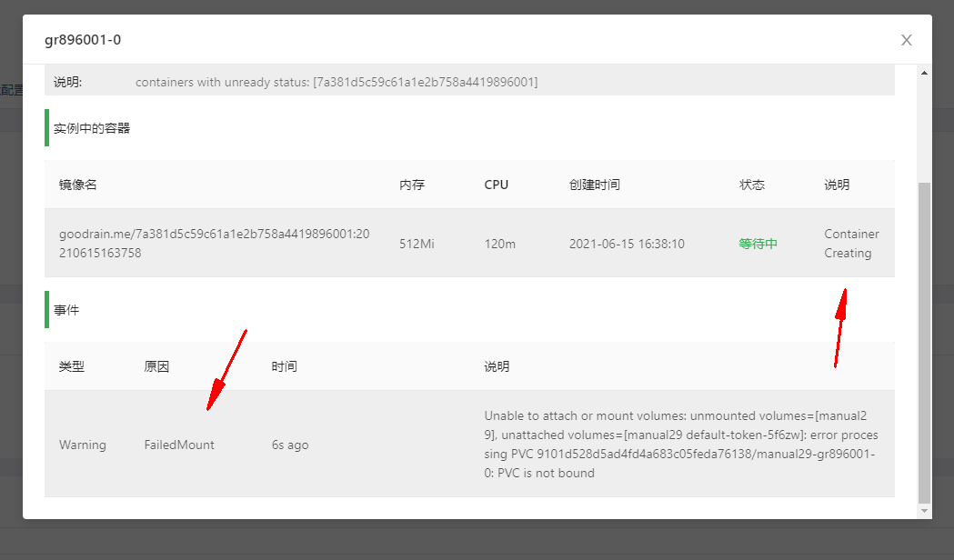Viewport: 954px width, 560px height.
Task: Click the dialog vertical scrollbar thumb
Action: click(924, 343)
